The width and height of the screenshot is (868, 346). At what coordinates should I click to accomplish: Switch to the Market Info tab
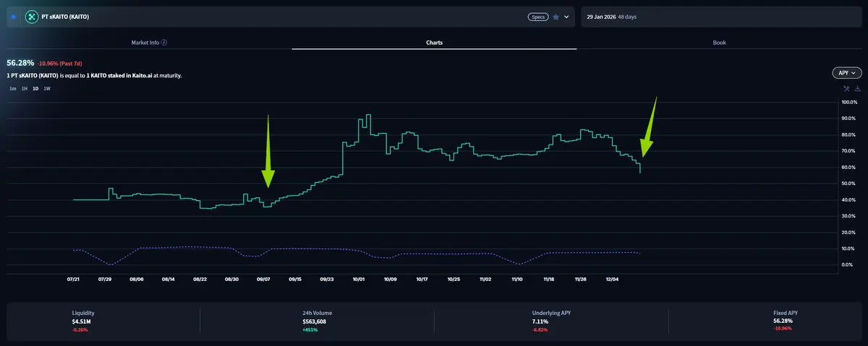(x=148, y=43)
